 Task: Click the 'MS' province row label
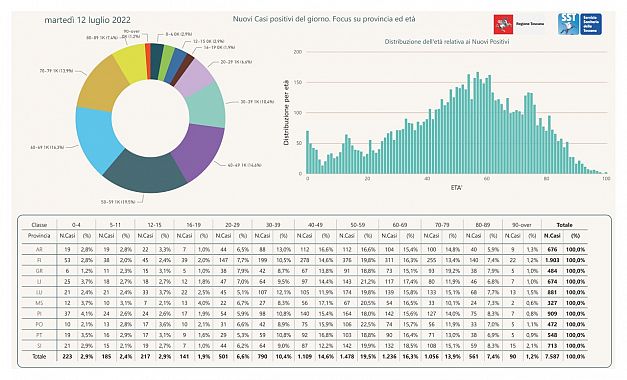coord(39,303)
